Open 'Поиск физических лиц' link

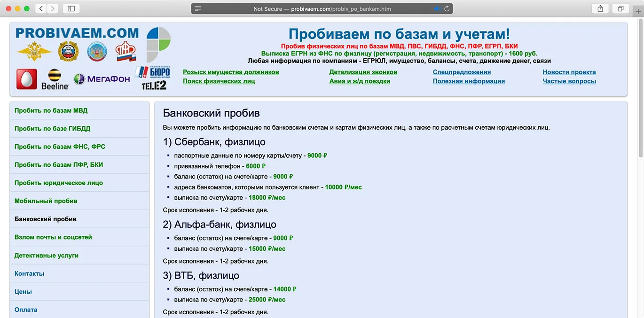tap(219, 81)
